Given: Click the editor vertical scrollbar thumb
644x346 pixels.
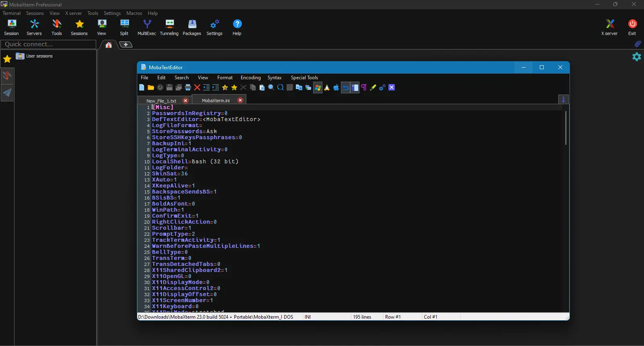Looking at the screenshot, I should coord(566,128).
